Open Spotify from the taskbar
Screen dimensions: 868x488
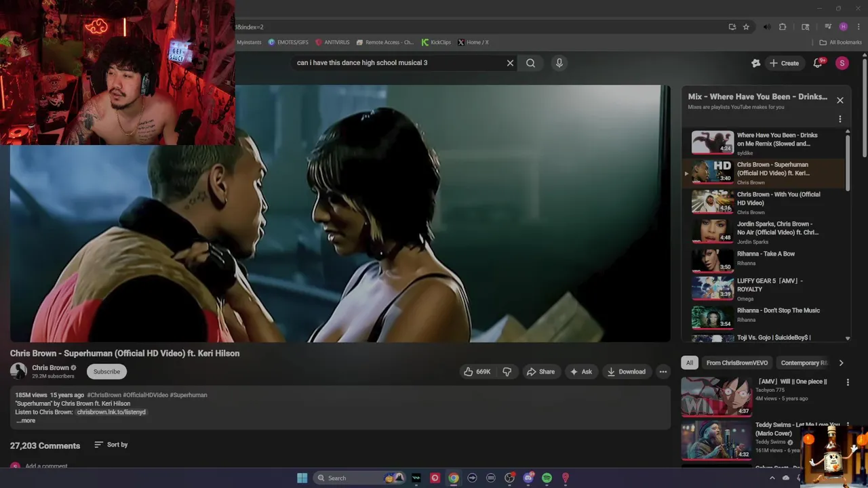(x=547, y=478)
